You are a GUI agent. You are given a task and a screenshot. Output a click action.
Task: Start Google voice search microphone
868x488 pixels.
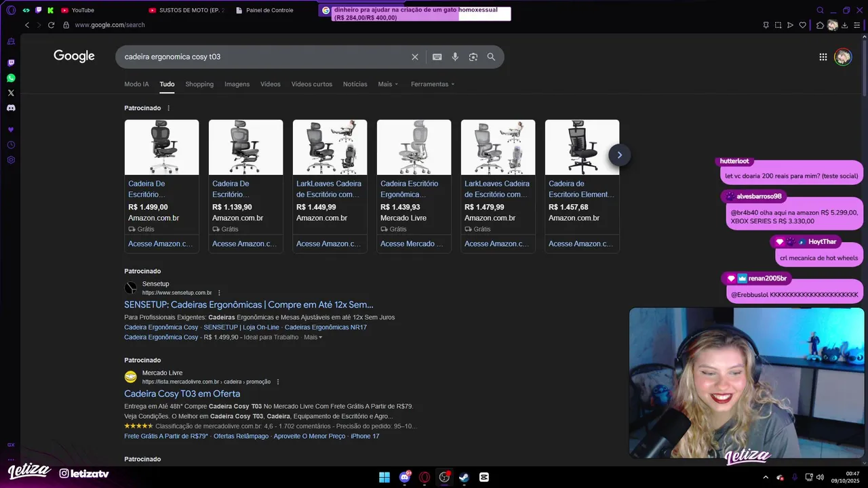455,57
